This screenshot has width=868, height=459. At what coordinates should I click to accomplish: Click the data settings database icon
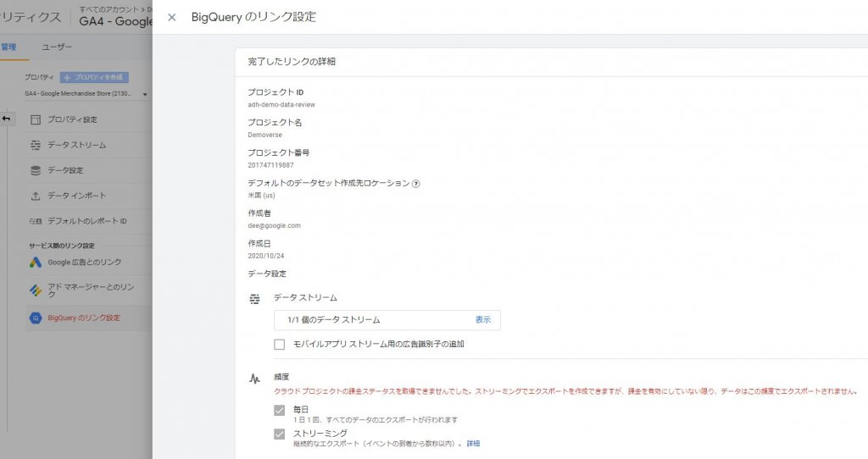[36, 170]
